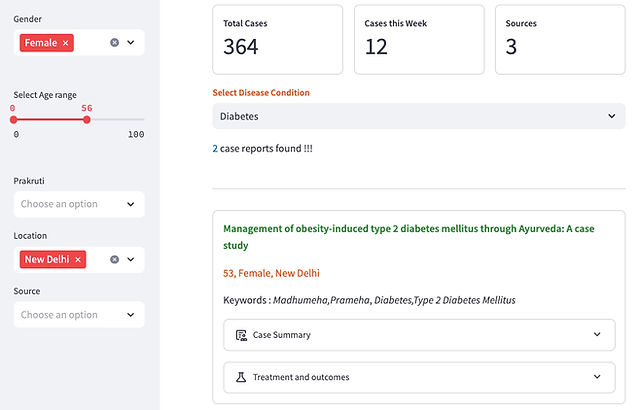Expand the Case Summary section
This screenshot has height=410, width=641.
(x=419, y=335)
